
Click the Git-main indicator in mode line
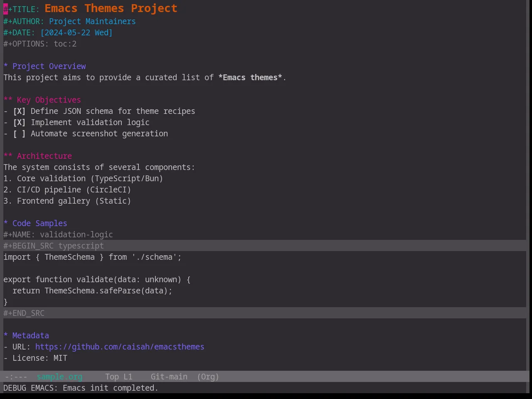click(x=169, y=377)
